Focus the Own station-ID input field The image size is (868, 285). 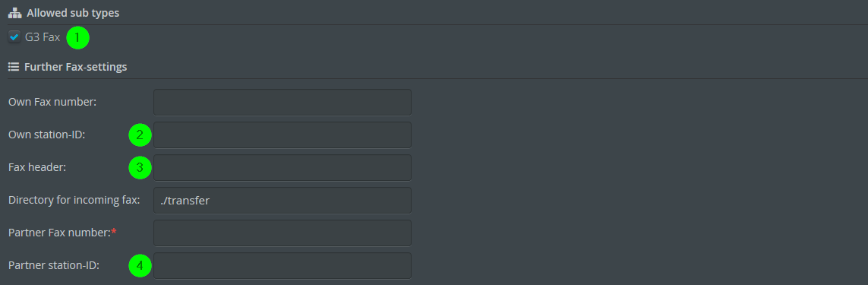coord(282,135)
